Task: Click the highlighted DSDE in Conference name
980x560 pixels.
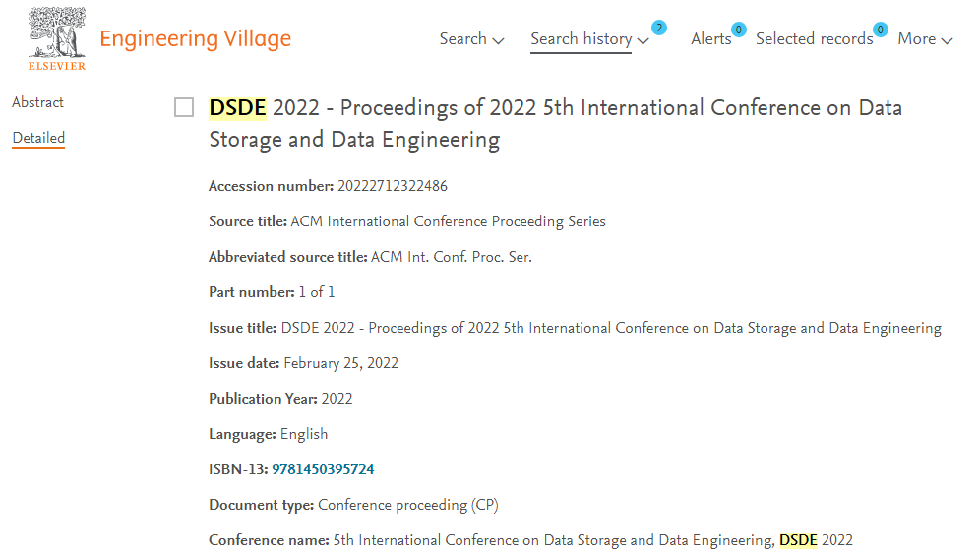Action: coord(798,540)
